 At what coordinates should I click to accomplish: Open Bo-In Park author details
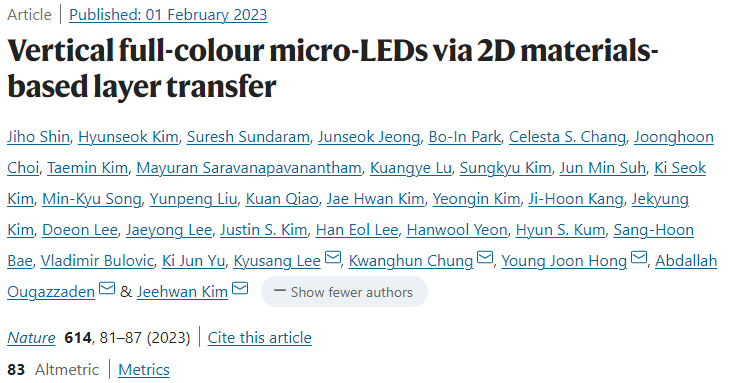click(x=464, y=137)
